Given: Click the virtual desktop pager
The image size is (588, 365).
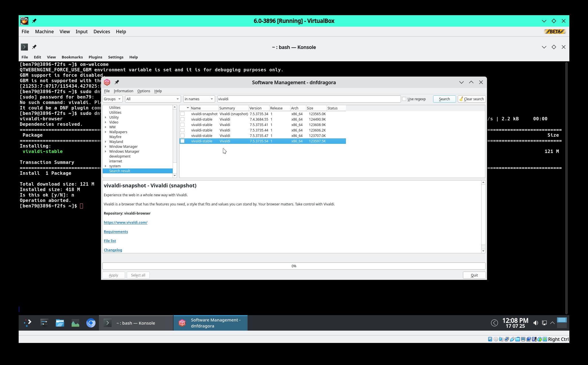Looking at the screenshot, I should coord(562,323).
